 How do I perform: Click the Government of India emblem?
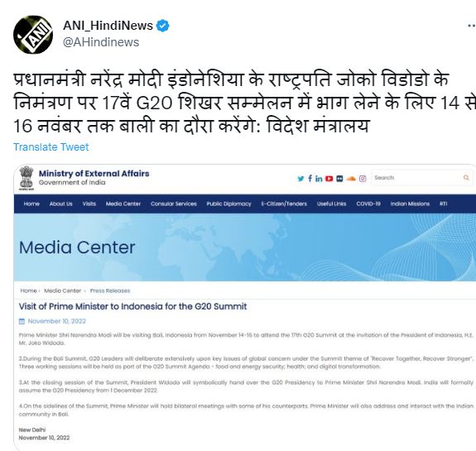pos(26,178)
